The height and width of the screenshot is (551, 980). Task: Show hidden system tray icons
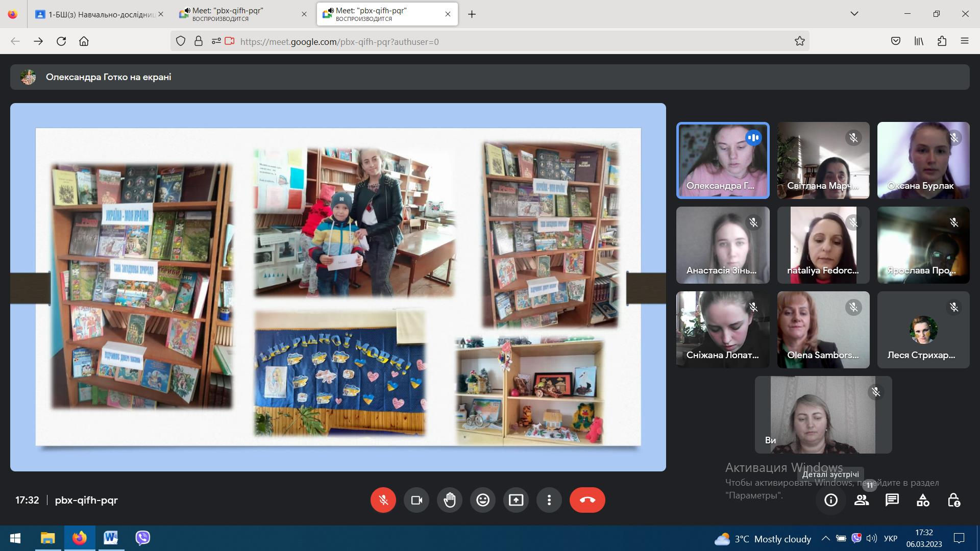(x=825, y=538)
